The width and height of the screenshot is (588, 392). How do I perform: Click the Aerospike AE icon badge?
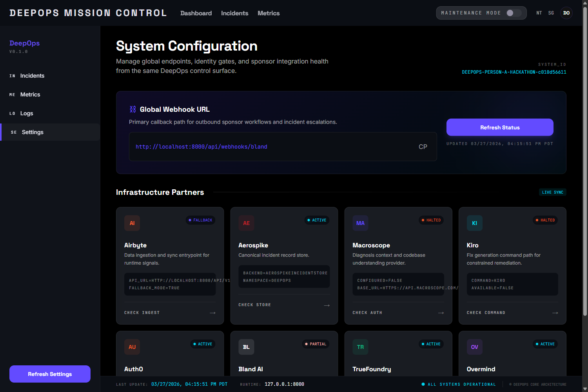pos(246,223)
